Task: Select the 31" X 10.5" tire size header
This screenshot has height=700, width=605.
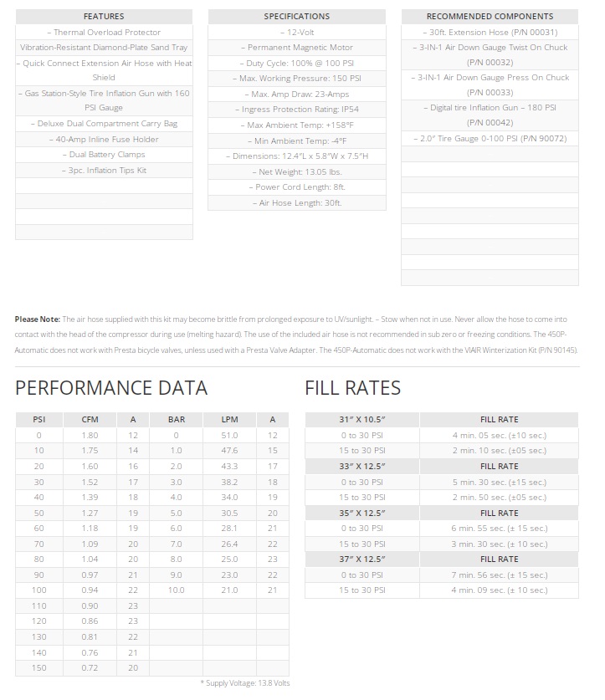Action: [x=361, y=420]
